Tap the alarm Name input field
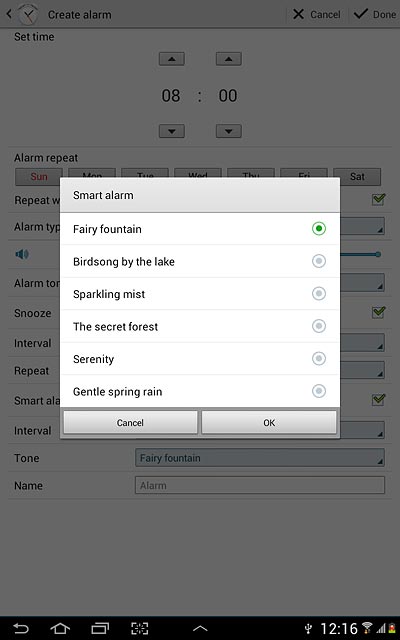 pos(260,485)
